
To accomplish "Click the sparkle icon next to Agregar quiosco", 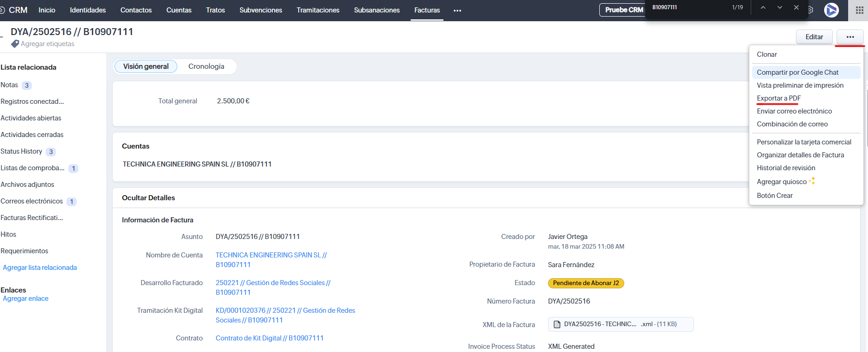I will pyautogui.click(x=812, y=181).
